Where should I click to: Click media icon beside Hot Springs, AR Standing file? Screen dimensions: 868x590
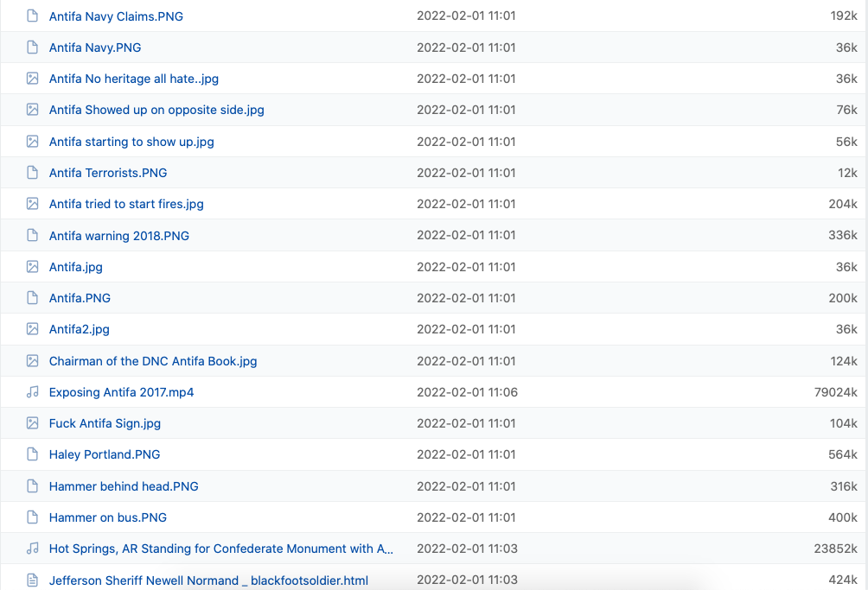point(33,549)
